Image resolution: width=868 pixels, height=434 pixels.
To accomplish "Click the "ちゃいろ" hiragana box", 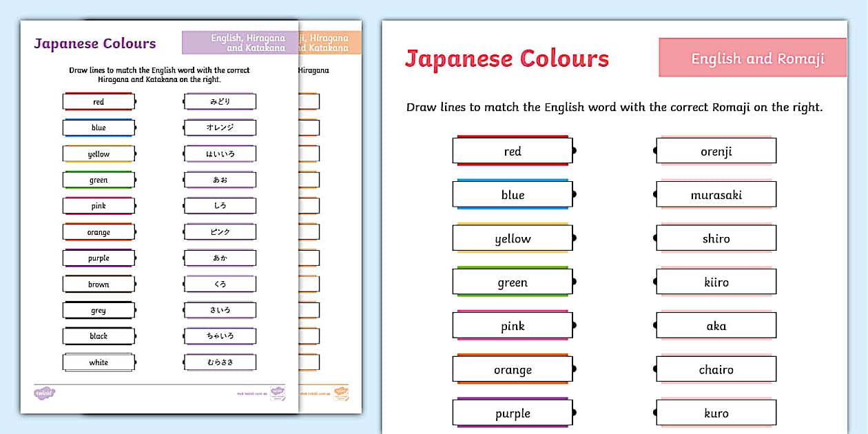I will [x=220, y=336].
